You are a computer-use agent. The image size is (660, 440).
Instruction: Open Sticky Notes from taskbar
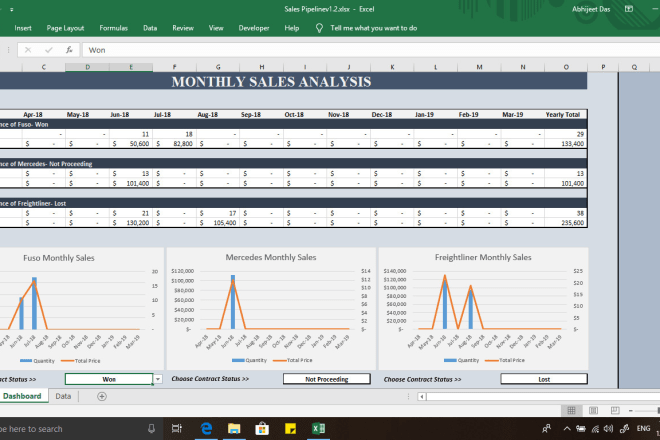coord(290,429)
